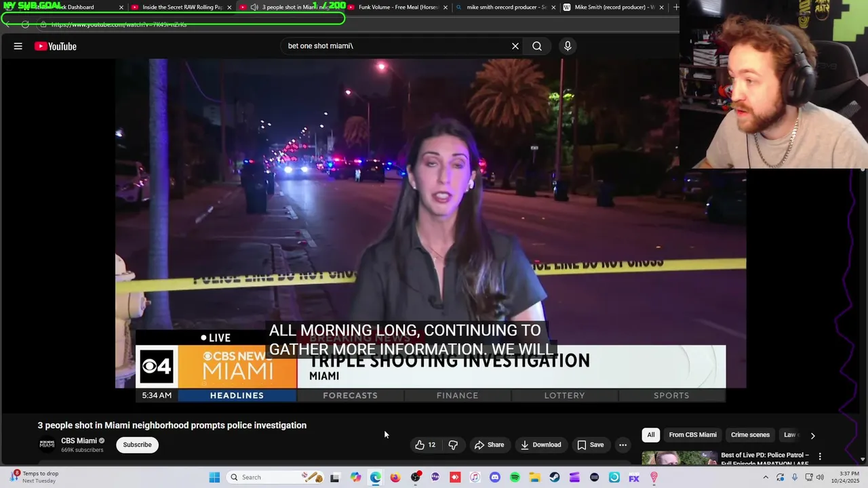Viewport: 868px width, 488px height.
Task: Launch Discord from the taskbar
Action: point(494,477)
